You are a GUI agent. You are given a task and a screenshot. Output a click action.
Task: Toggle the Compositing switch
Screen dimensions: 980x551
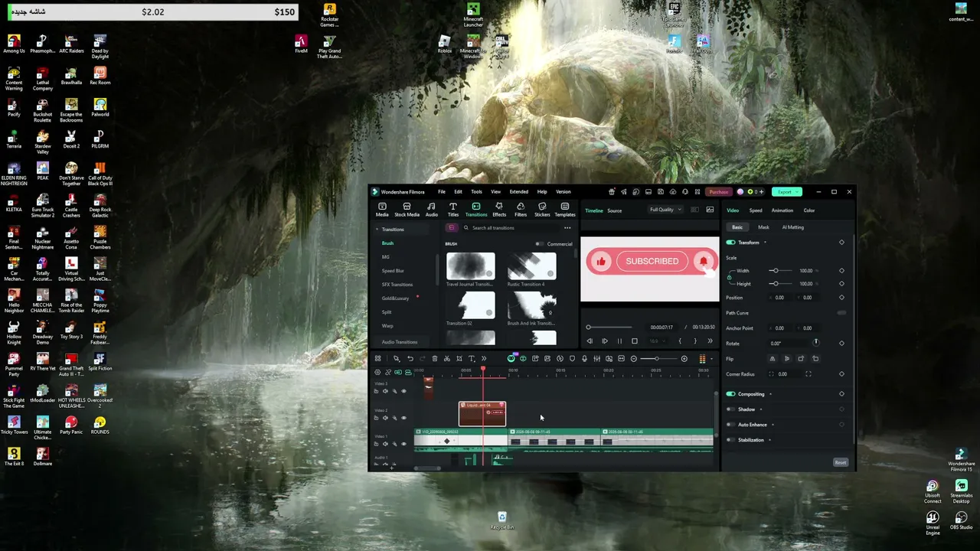click(x=730, y=394)
